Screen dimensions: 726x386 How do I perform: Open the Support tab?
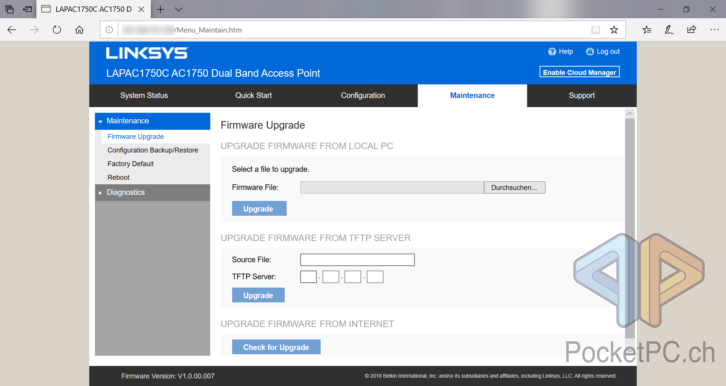click(x=582, y=95)
